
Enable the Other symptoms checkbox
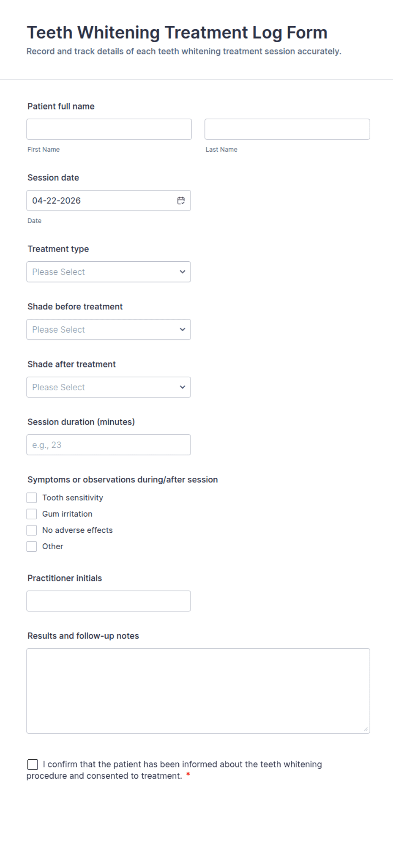click(32, 546)
